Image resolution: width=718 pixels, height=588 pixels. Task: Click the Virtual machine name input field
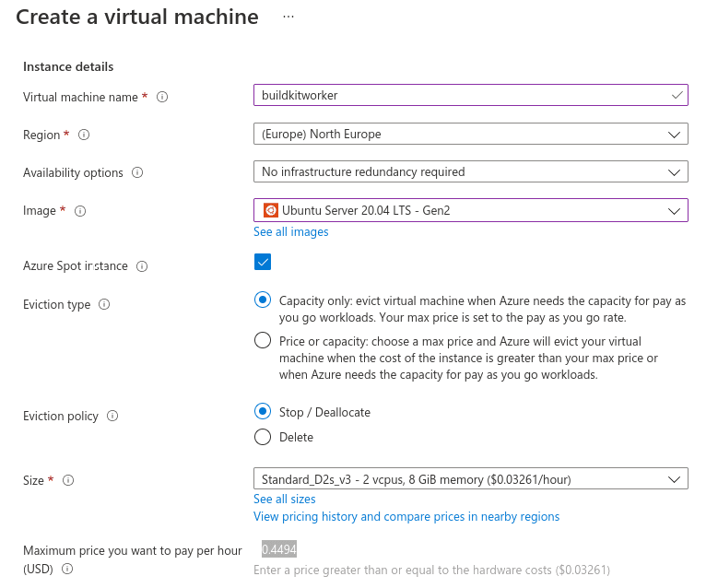click(461, 95)
